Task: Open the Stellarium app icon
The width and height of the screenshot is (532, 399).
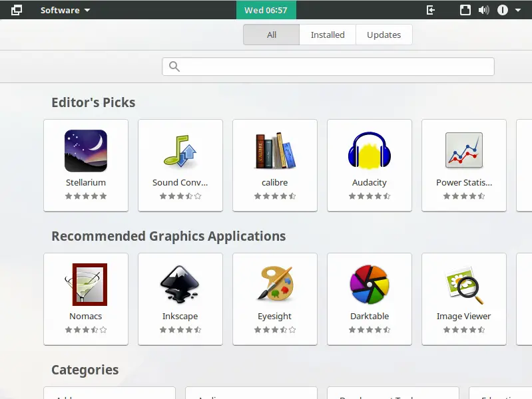Action: [x=86, y=151]
